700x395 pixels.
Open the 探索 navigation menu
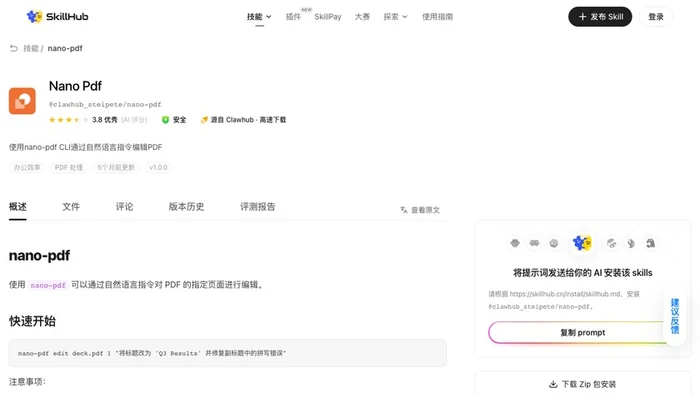click(391, 17)
